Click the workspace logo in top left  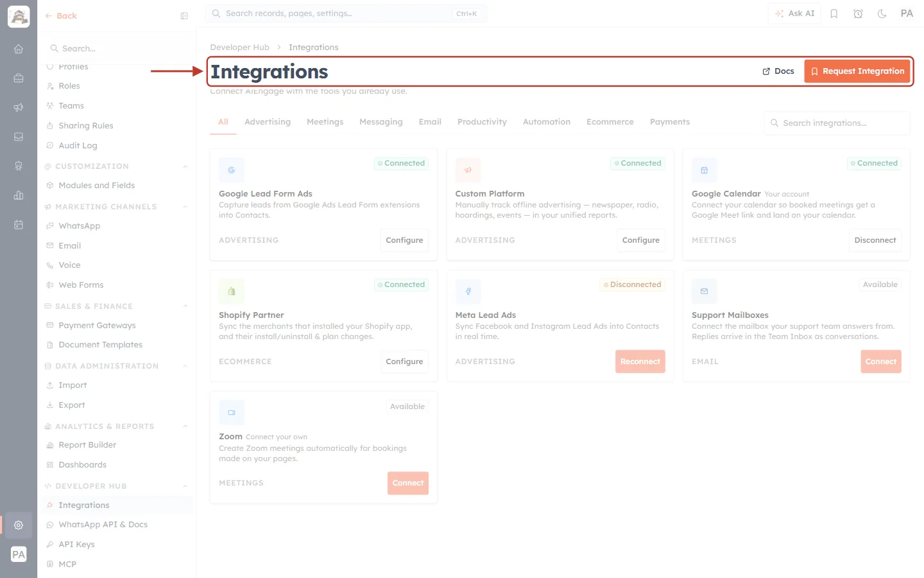coord(19,17)
